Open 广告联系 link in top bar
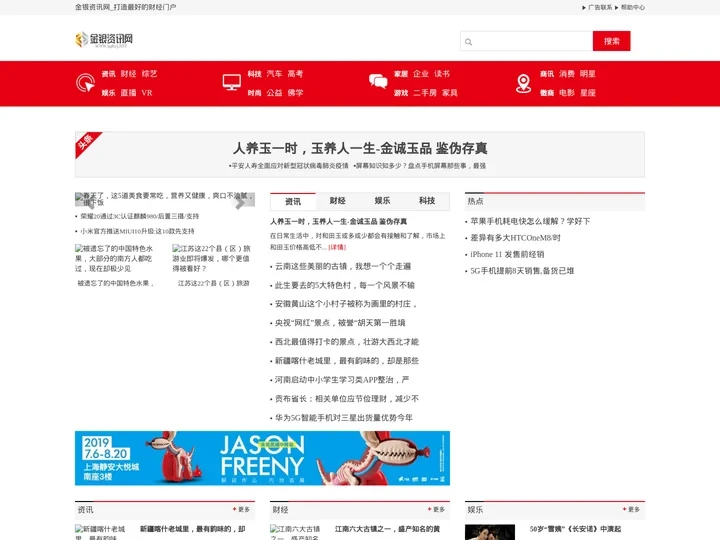720x540 pixels. (x=600, y=7)
